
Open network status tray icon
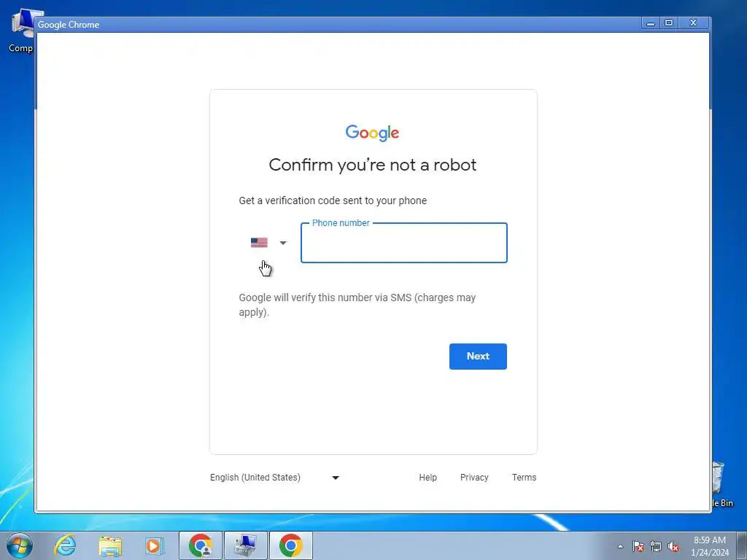[x=656, y=546]
